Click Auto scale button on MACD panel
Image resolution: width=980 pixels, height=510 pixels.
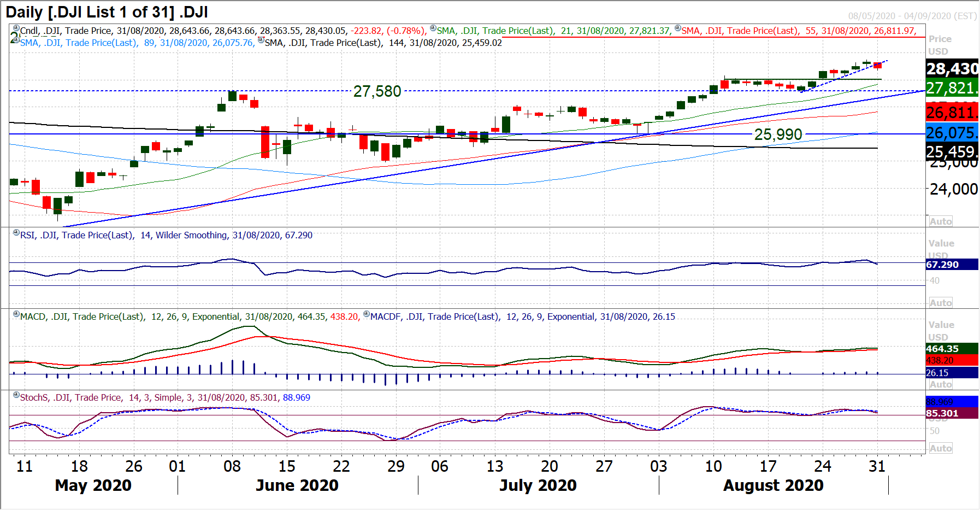941,384
